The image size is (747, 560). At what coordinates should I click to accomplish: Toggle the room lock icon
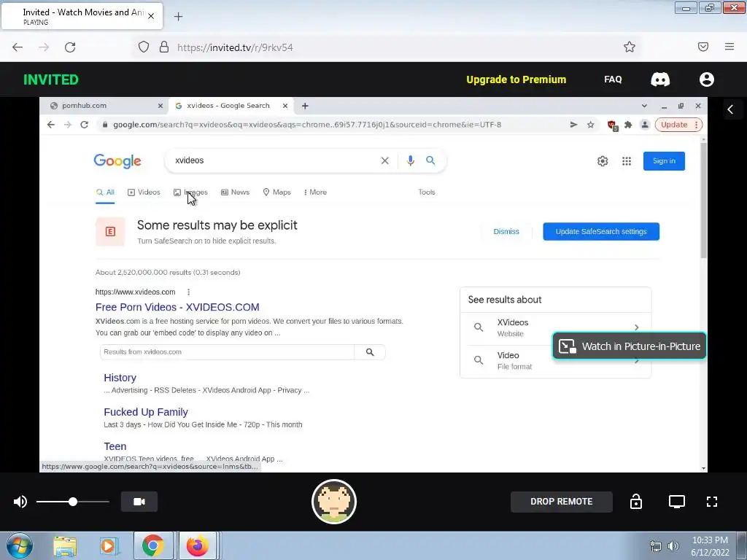636,502
